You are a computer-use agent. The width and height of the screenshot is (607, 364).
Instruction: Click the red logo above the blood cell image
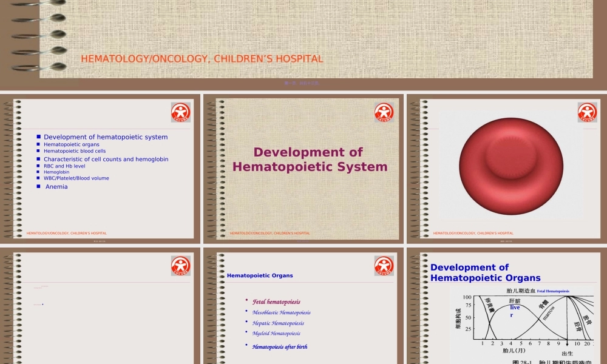click(587, 112)
